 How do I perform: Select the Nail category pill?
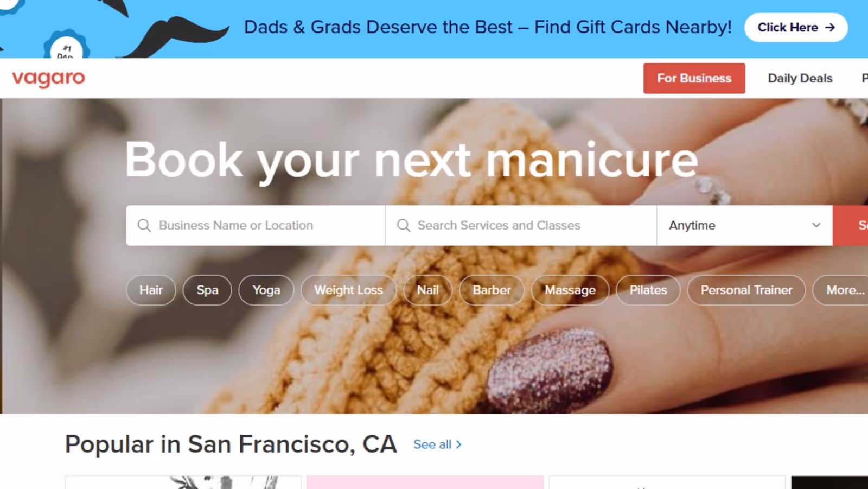tap(427, 290)
